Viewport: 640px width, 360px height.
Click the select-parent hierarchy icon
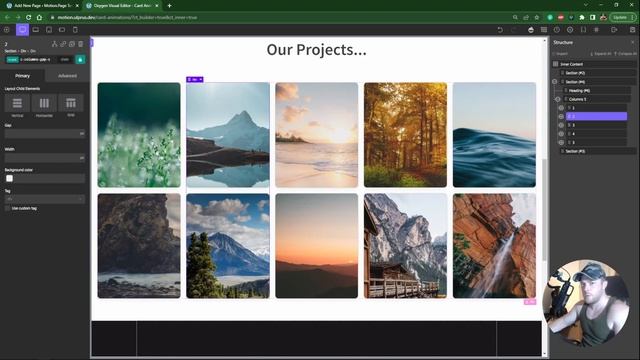54,44
